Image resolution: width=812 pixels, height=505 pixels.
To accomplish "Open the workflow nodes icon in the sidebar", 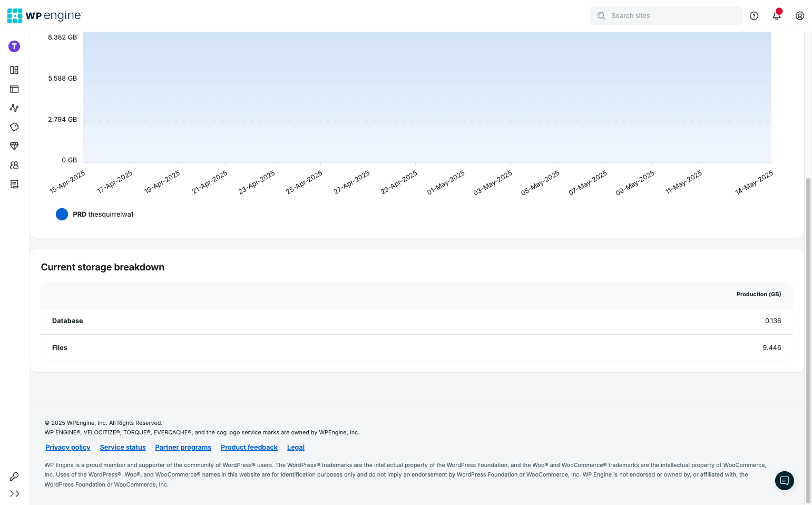I will [x=14, y=108].
